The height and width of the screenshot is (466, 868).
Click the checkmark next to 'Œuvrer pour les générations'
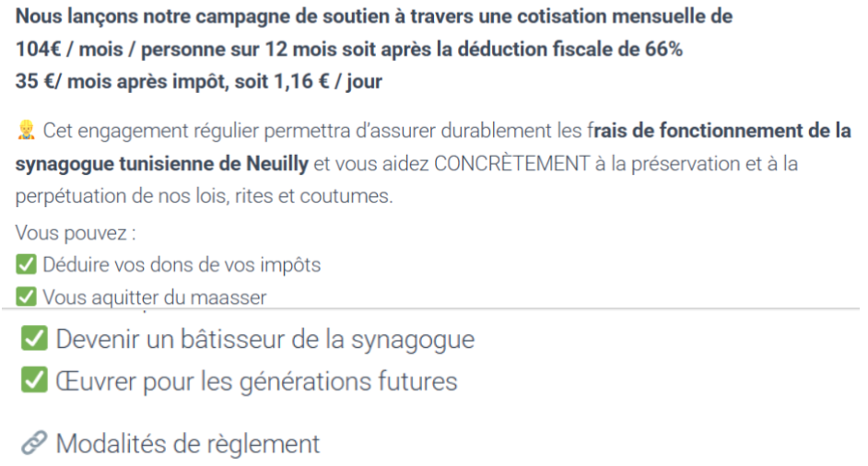[34, 380]
